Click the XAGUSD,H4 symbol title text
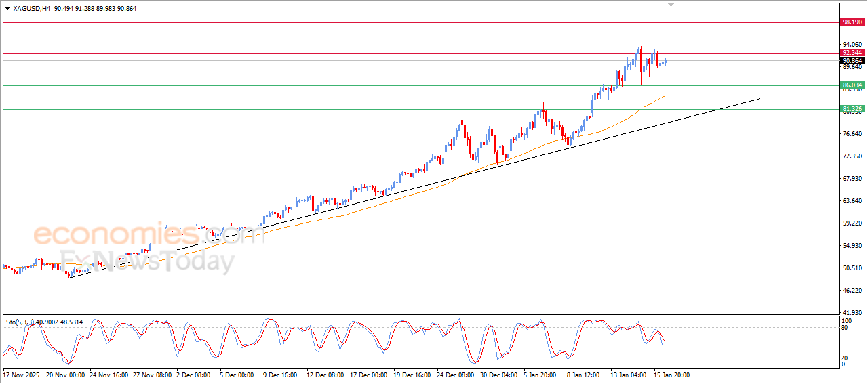The image size is (868, 384). (x=31, y=9)
